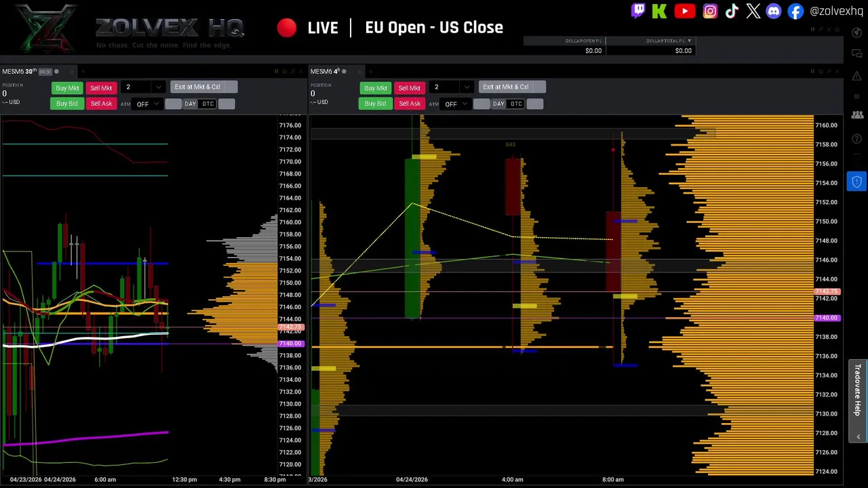Open the chat messages icon in sidebar

pyautogui.click(x=856, y=54)
